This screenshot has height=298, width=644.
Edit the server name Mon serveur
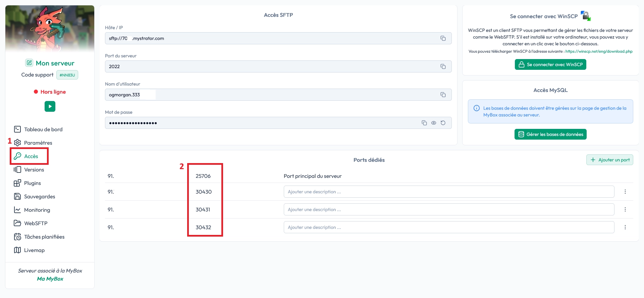30,63
